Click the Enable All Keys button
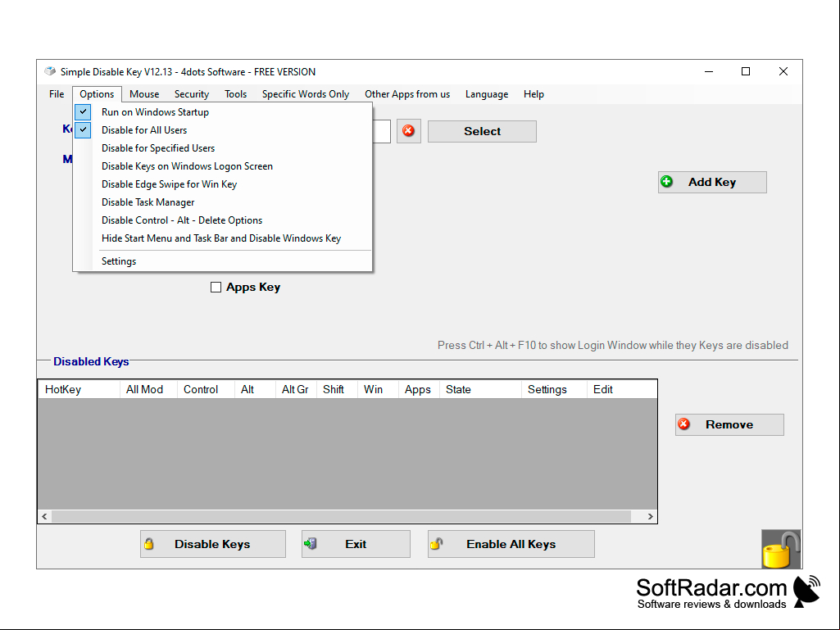Screen dimensions: 840x630 (511, 544)
